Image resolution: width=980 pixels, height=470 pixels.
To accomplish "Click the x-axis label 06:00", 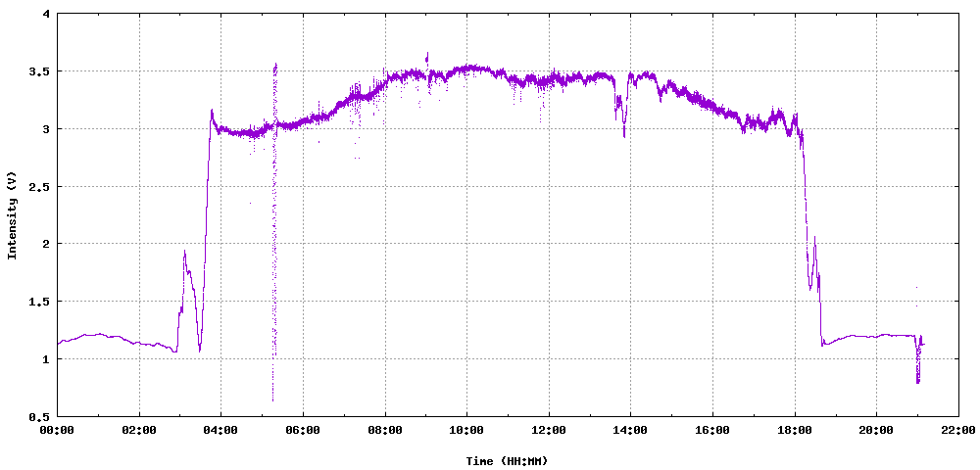I will tap(303, 430).
